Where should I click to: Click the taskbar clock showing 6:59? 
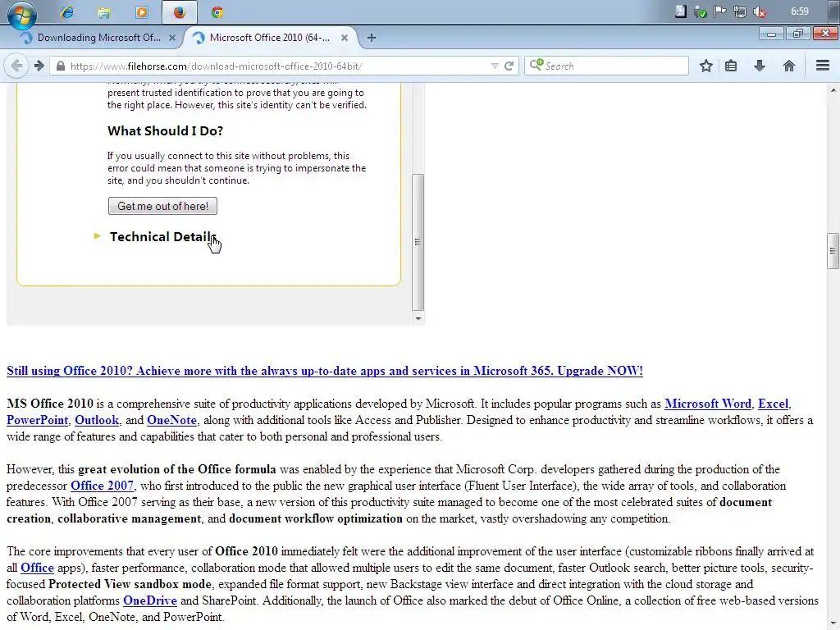(799, 11)
